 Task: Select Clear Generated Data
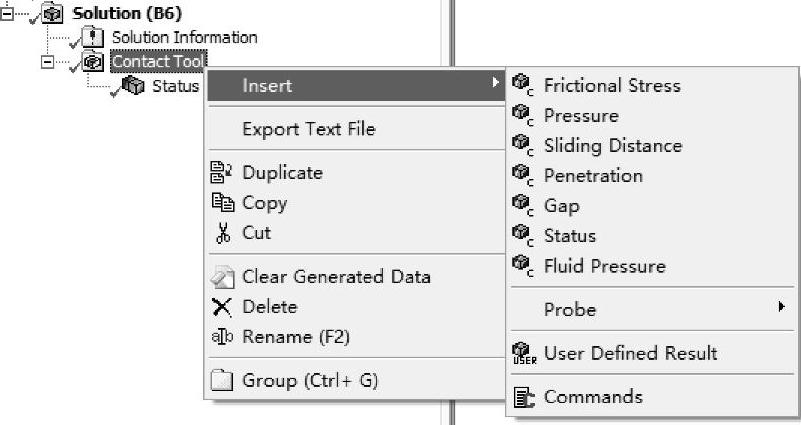[x=336, y=277]
